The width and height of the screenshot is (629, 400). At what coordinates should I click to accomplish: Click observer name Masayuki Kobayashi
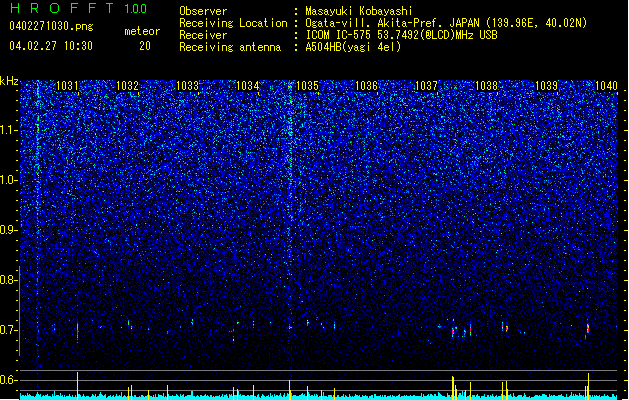coord(359,11)
